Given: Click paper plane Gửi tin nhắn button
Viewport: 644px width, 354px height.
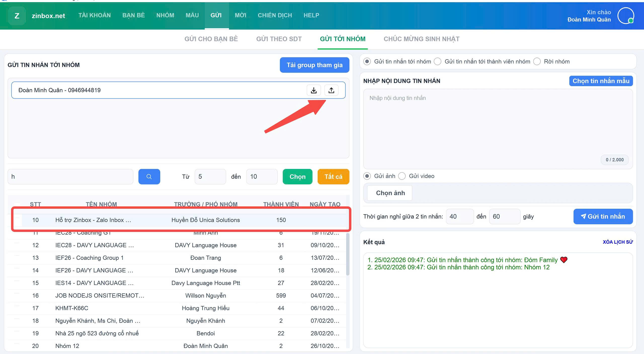Looking at the screenshot, I should point(603,217).
